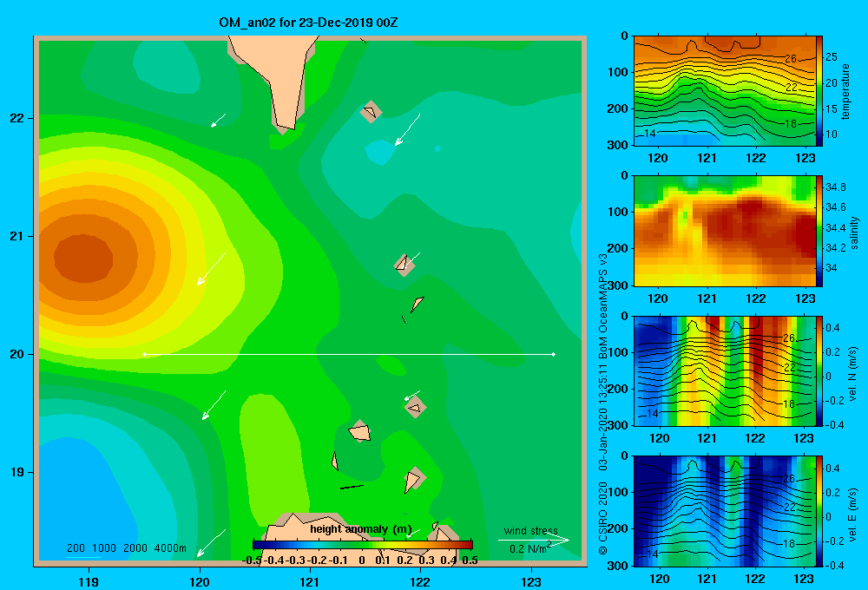Select the 'height anomaly (m)' legend label
Viewport: 868px width, 590px height.
(x=361, y=529)
